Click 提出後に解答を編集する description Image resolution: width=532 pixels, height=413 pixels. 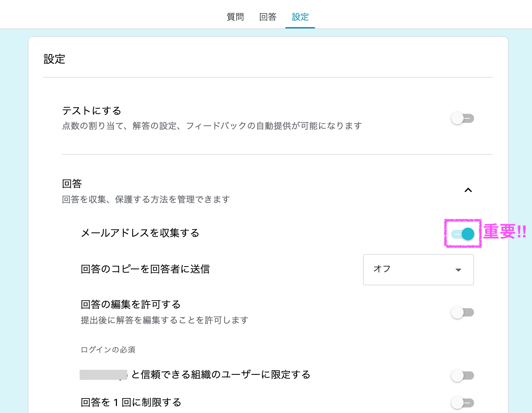[x=164, y=320]
